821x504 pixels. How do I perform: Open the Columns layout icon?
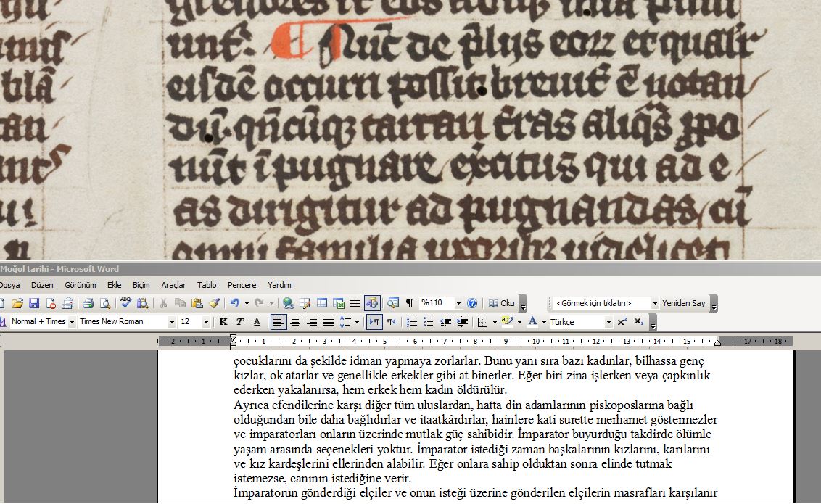355,303
